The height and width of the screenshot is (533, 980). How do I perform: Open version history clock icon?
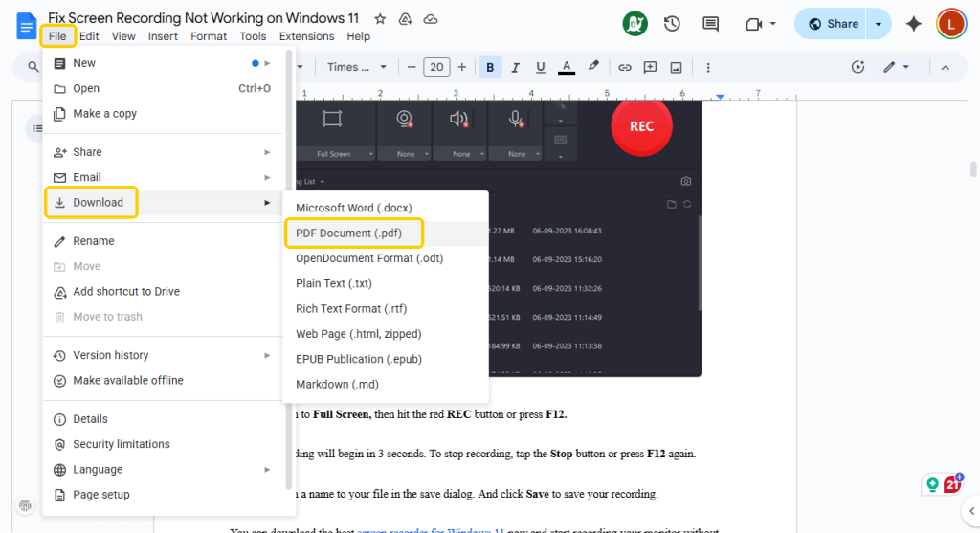click(672, 24)
